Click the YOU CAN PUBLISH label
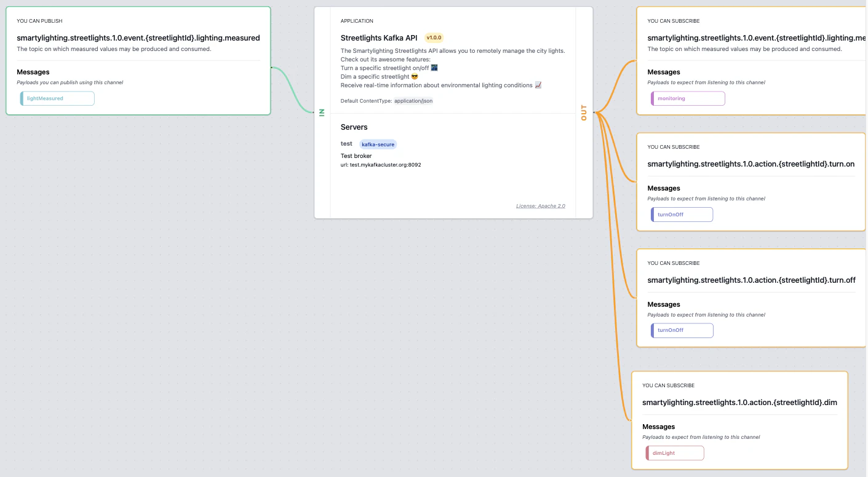This screenshot has height=477, width=868. [39, 21]
